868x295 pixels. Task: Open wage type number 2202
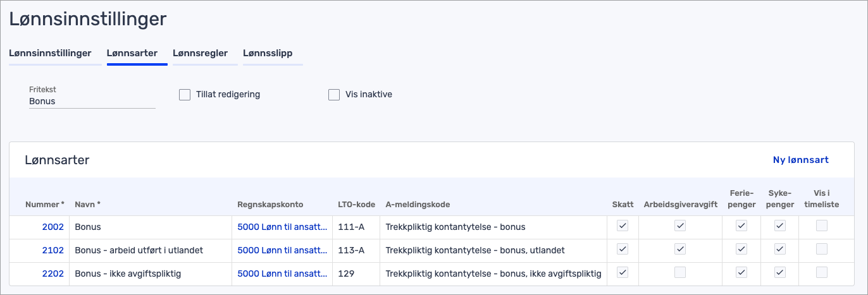tap(53, 273)
